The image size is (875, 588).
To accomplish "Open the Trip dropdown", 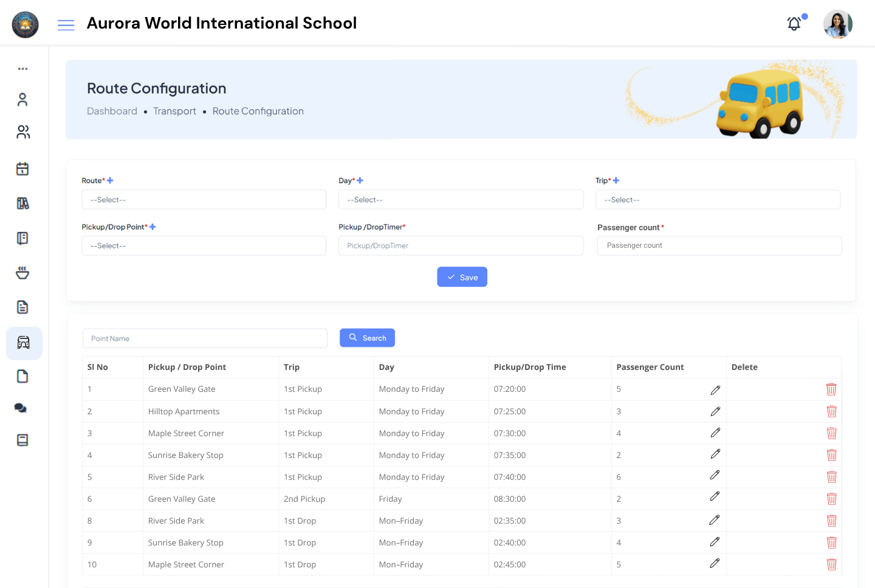I will 718,199.
